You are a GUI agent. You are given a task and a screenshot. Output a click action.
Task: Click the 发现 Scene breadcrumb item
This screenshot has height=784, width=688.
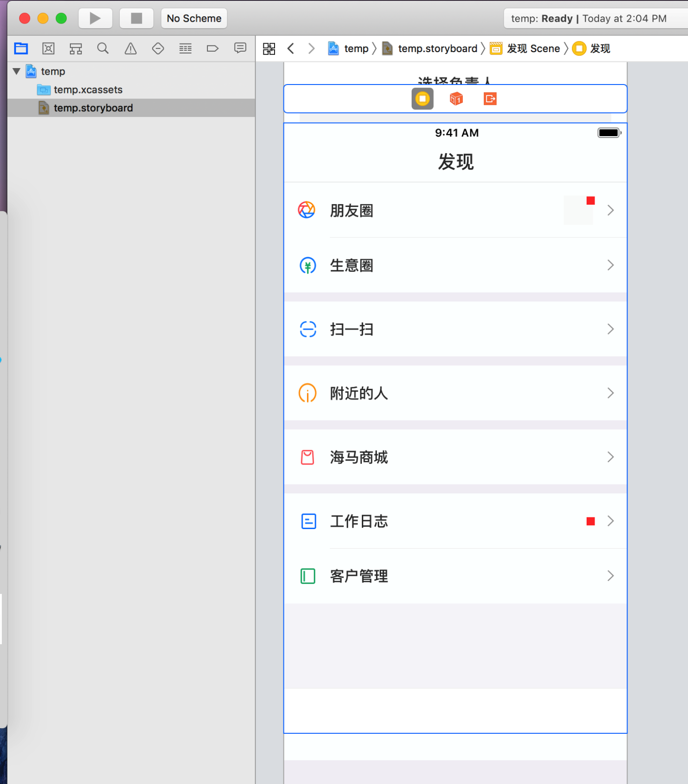(525, 48)
